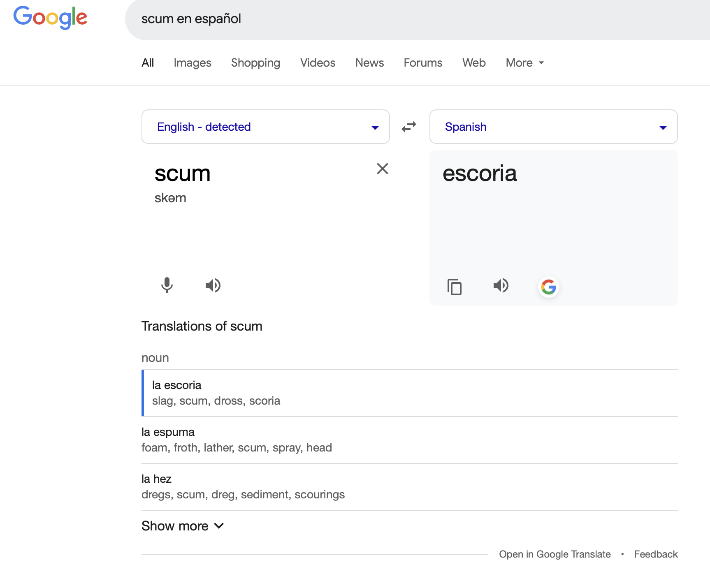This screenshot has width=710, height=588.
Task: Open the More search filters menu
Action: pyautogui.click(x=524, y=63)
